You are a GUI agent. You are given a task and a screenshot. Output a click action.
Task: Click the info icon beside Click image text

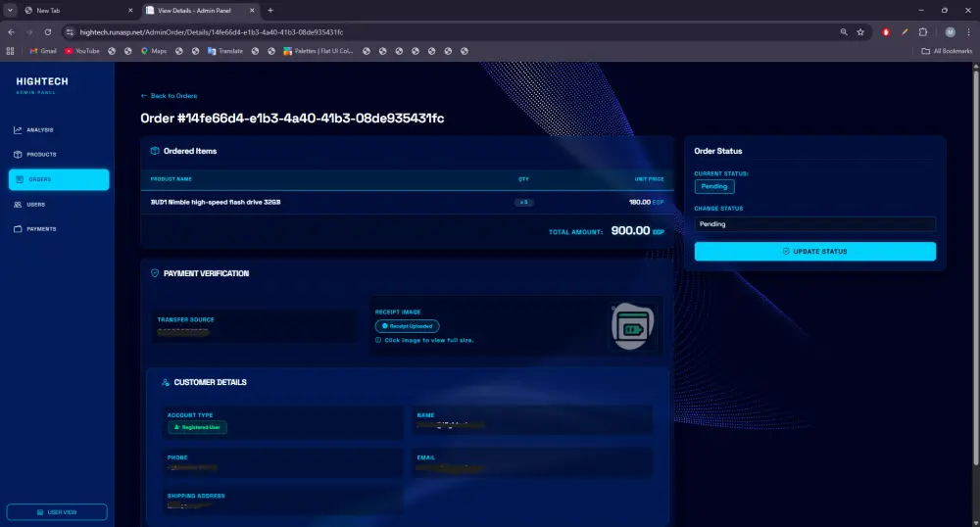point(377,340)
